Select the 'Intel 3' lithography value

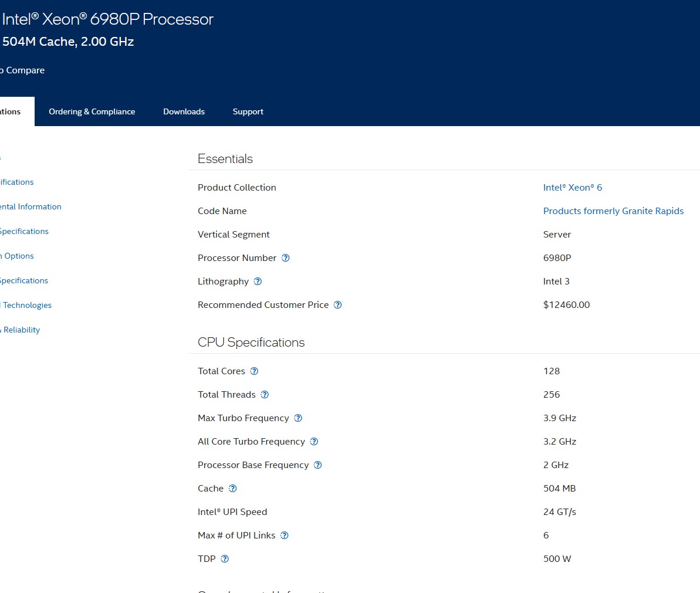(x=556, y=282)
